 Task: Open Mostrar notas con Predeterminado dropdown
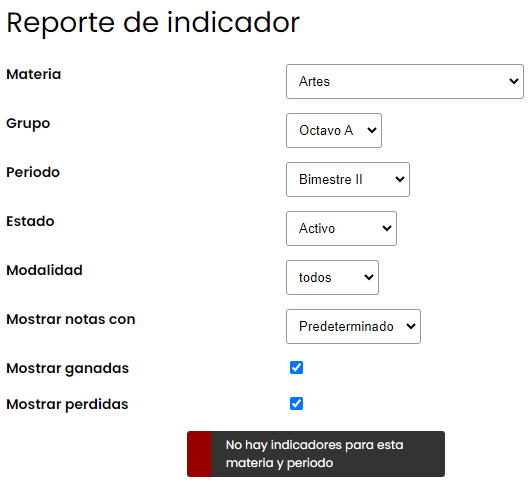coord(353,327)
